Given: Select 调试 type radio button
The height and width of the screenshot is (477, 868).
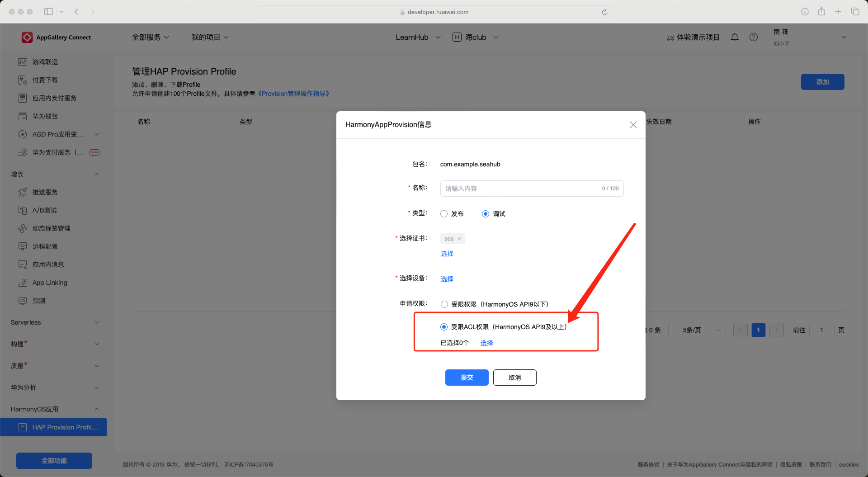Looking at the screenshot, I should (486, 214).
